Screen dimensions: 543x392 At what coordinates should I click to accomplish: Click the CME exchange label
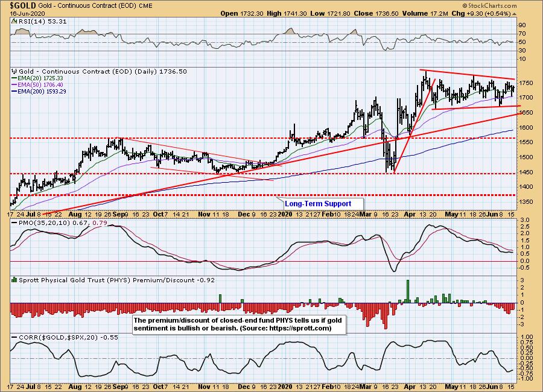point(145,6)
